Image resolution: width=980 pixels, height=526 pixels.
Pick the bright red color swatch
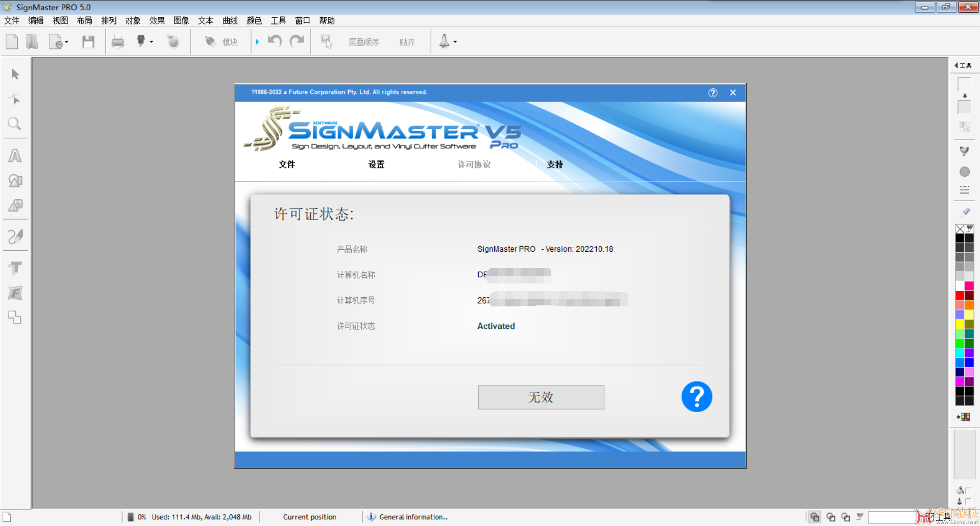click(x=960, y=295)
